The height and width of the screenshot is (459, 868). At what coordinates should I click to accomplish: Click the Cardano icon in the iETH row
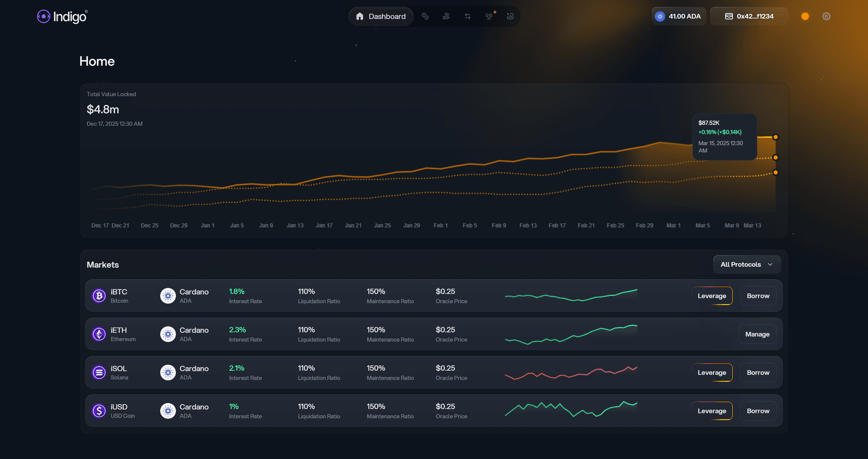pos(168,334)
